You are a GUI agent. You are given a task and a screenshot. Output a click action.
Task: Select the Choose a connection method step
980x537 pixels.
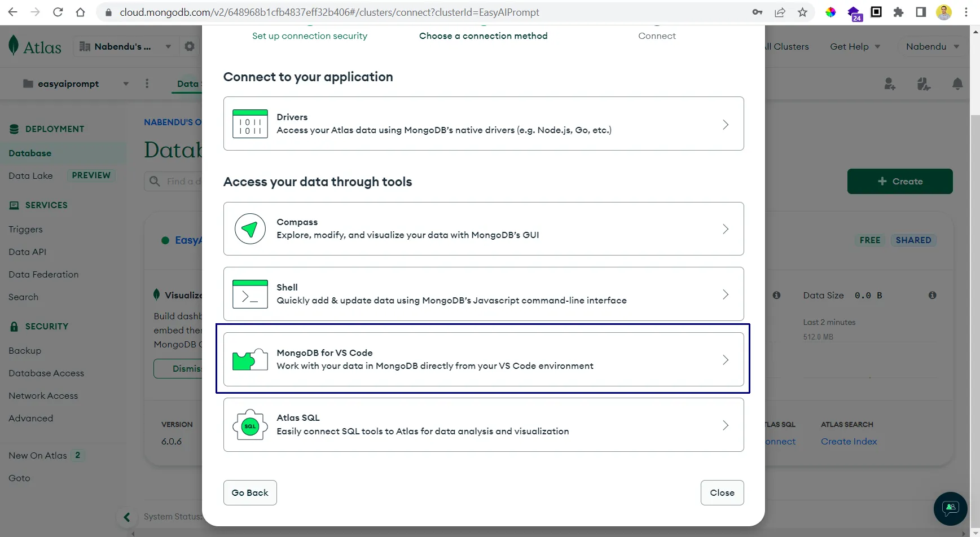483,36
